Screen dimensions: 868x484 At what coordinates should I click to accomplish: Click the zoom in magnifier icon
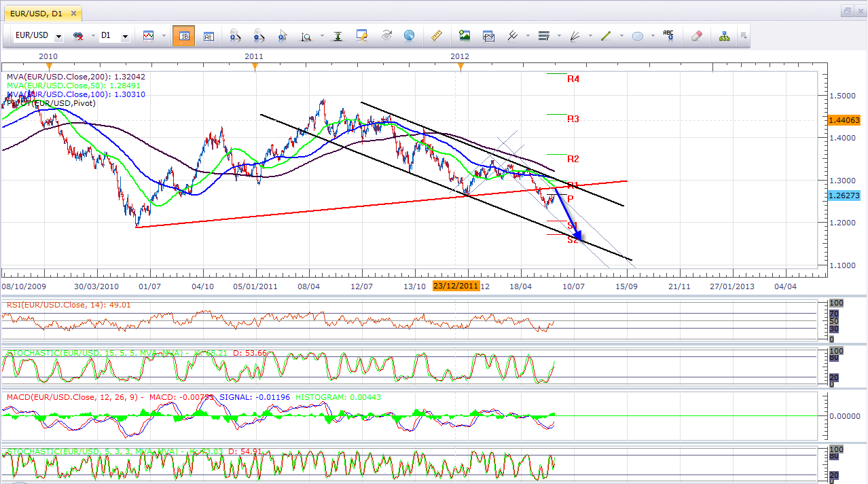click(x=235, y=36)
